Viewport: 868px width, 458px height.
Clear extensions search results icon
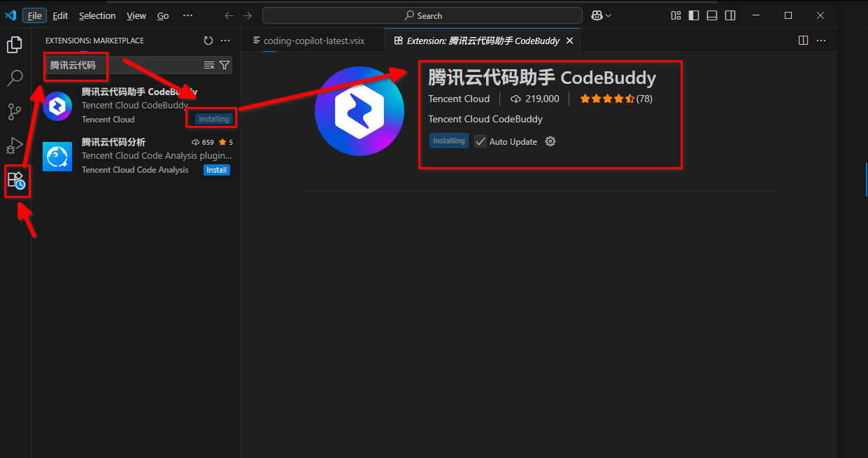coord(209,65)
